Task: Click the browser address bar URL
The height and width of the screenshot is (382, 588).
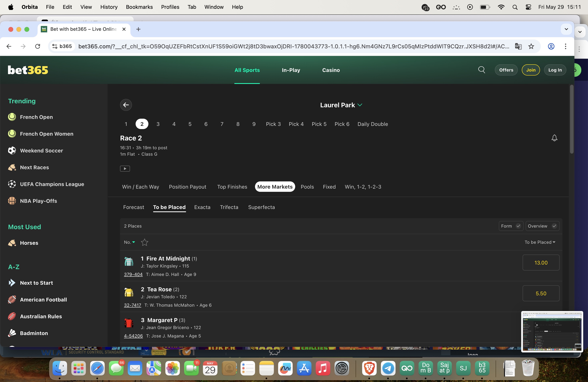Action: coord(294,46)
